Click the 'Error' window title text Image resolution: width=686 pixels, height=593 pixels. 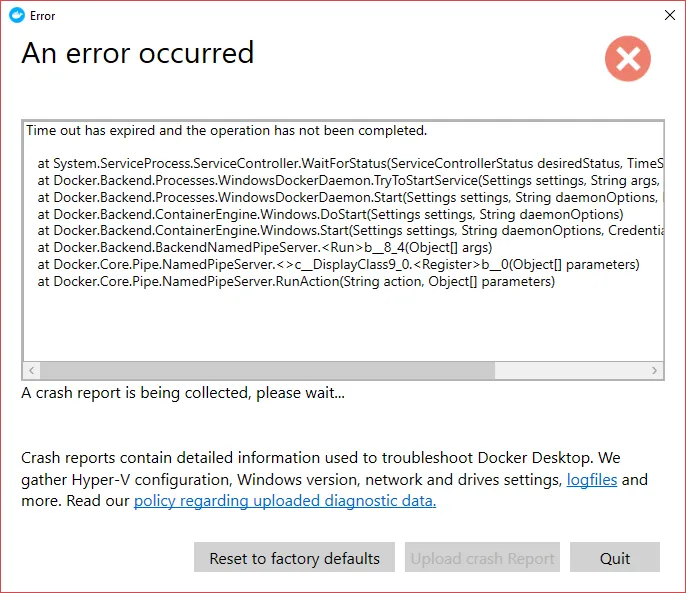(43, 16)
